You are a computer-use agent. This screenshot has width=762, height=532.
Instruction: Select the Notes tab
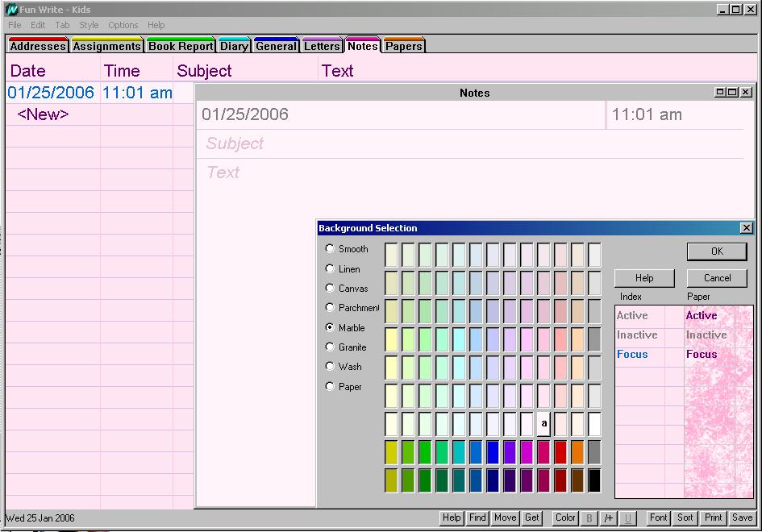(363, 45)
